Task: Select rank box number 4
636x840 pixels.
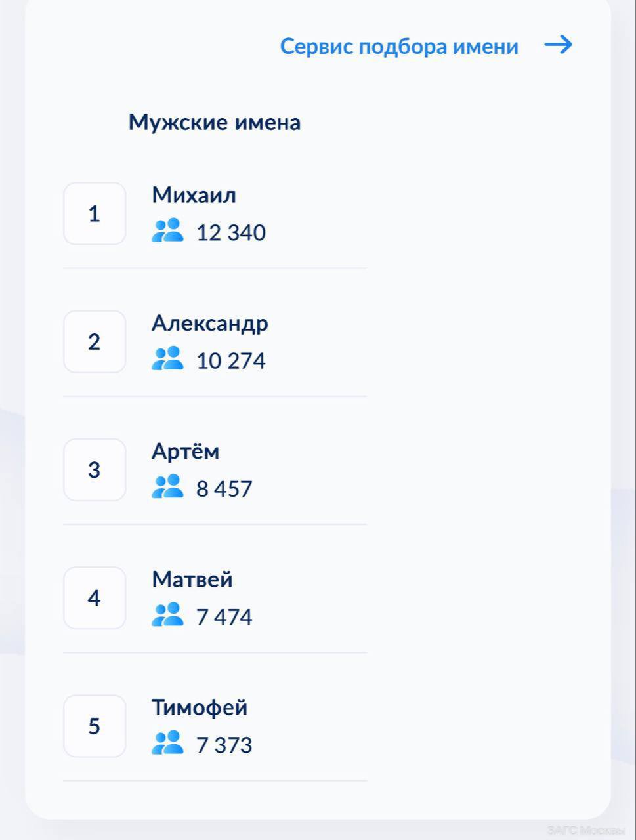Action: (x=95, y=598)
